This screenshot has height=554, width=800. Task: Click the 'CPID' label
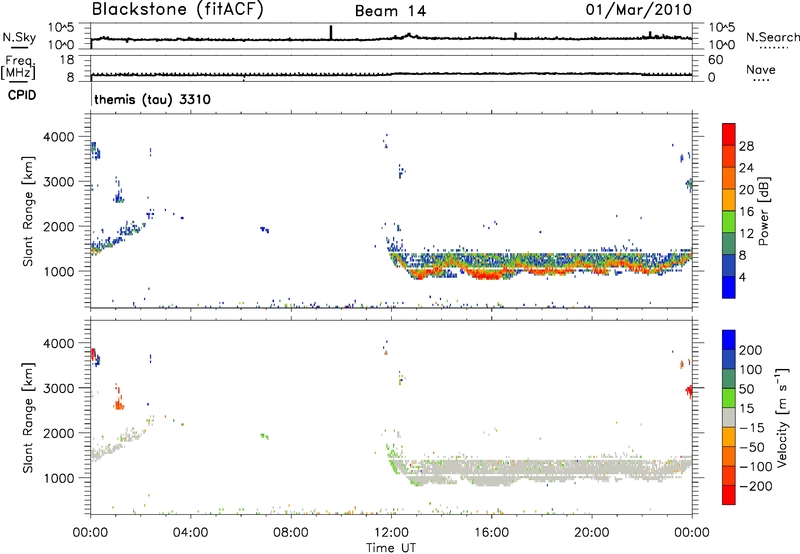[x=22, y=95]
